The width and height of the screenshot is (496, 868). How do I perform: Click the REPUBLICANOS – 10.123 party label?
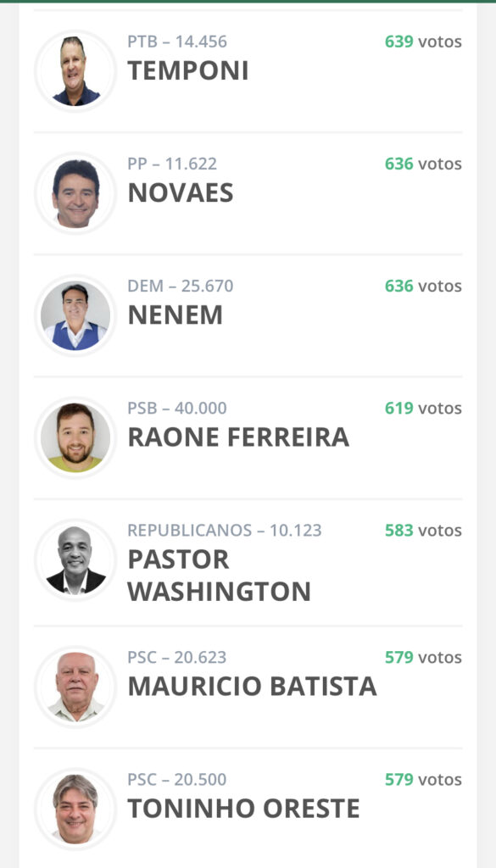point(224,531)
